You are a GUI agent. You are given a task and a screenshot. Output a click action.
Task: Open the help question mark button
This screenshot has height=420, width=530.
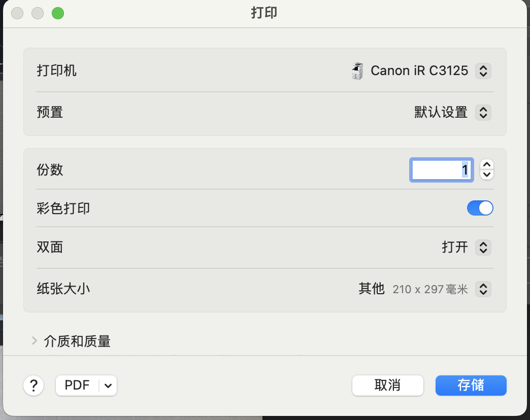pyautogui.click(x=34, y=386)
